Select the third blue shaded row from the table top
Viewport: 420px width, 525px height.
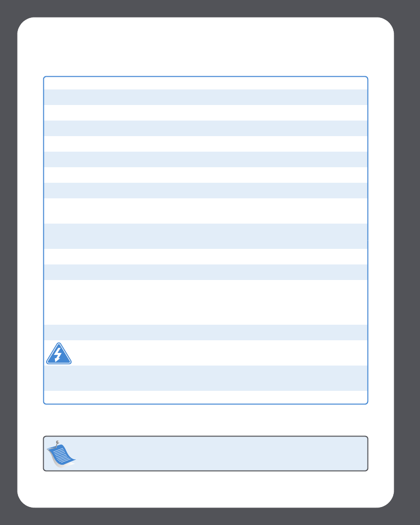(x=206, y=159)
